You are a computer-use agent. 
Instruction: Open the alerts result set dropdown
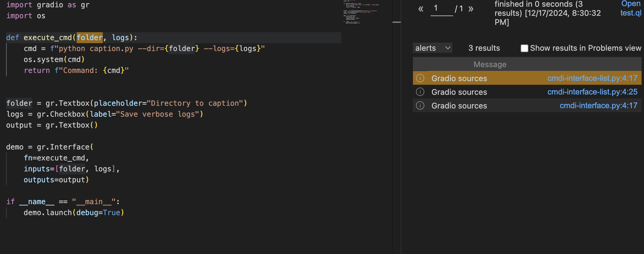432,48
